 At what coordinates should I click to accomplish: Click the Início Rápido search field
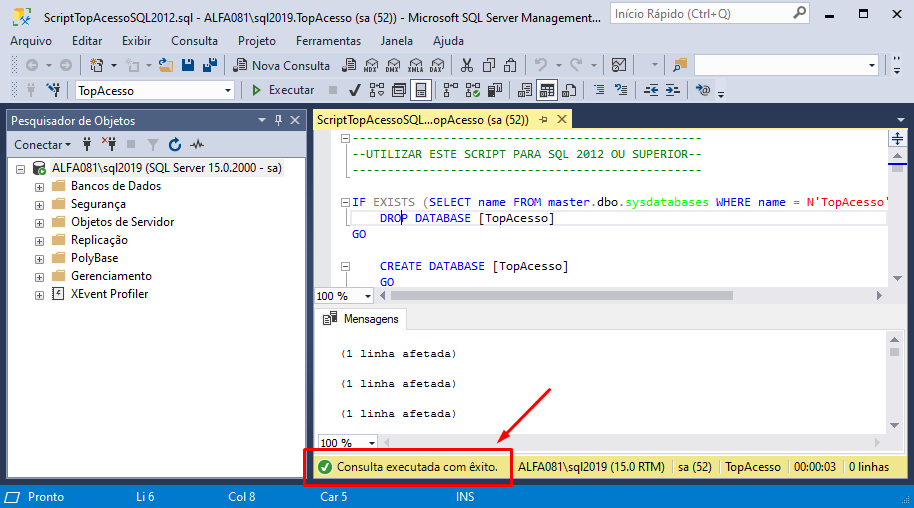pos(700,14)
